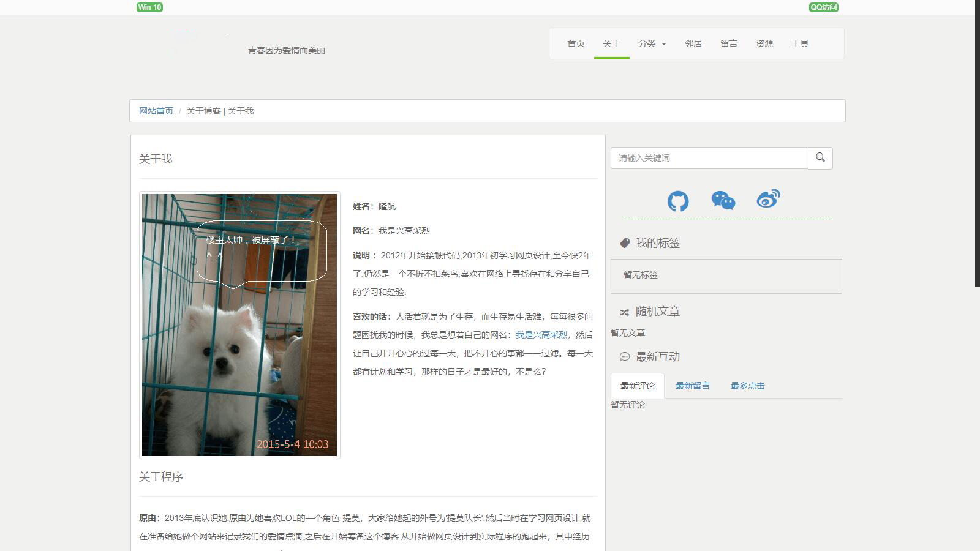Switch to the 最新留言 tab
980x551 pixels.
[x=693, y=386]
